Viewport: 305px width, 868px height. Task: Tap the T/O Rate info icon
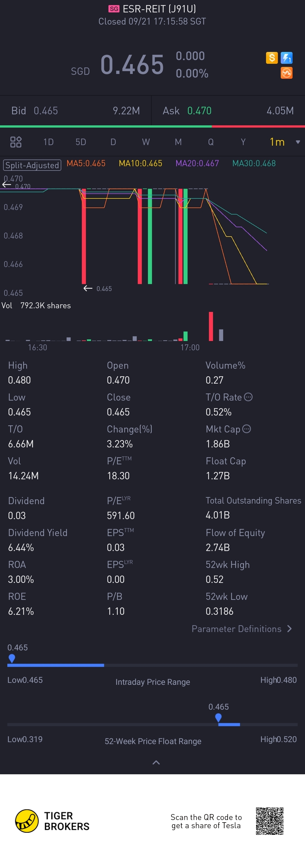coord(249,397)
